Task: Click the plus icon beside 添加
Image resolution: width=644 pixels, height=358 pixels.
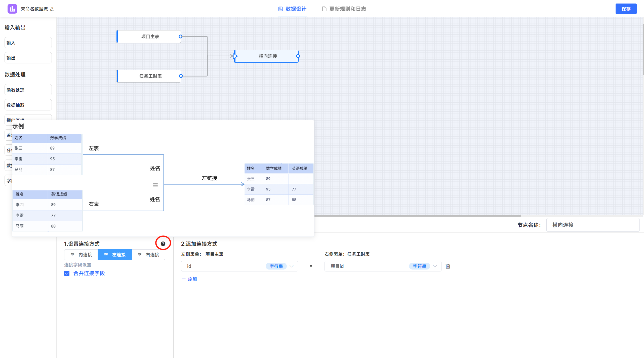Action: click(x=184, y=279)
